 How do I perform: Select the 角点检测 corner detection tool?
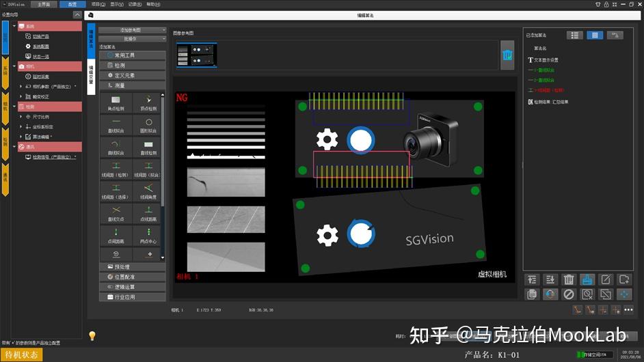(116, 103)
